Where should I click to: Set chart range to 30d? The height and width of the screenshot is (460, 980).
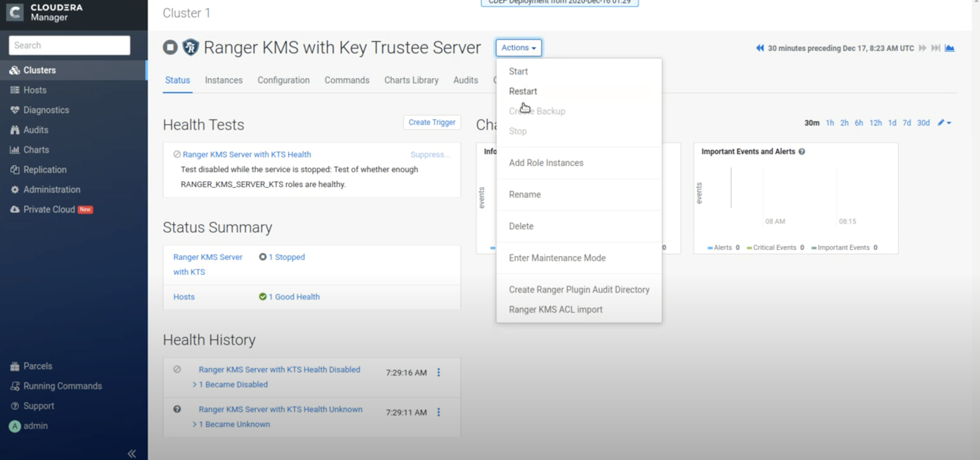tap(923, 122)
